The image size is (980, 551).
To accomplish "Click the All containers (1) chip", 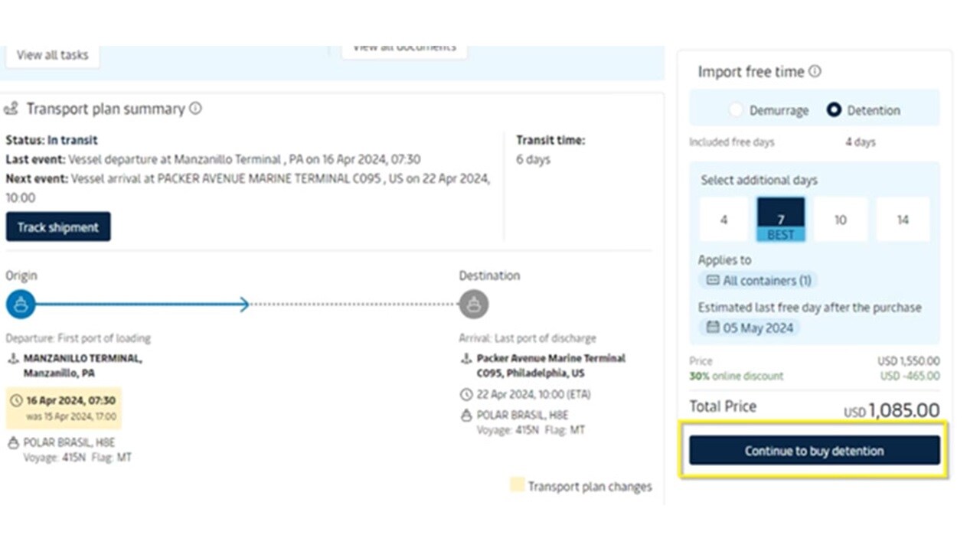I will tap(758, 280).
